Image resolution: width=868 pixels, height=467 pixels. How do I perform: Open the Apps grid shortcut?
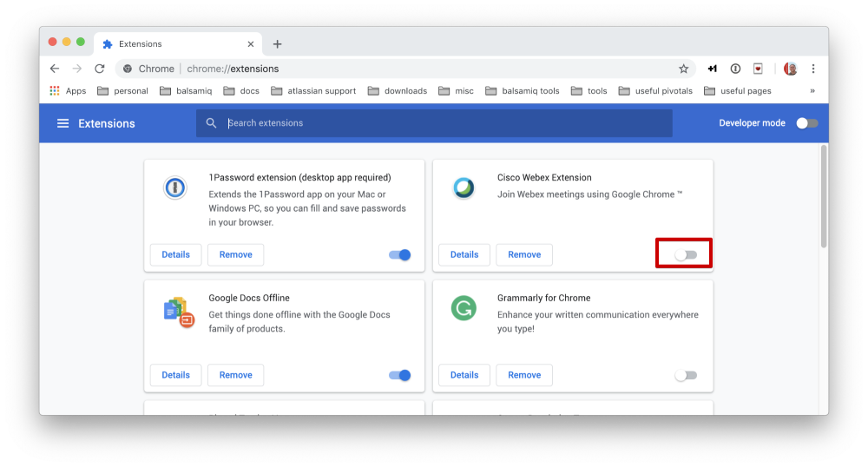68,90
